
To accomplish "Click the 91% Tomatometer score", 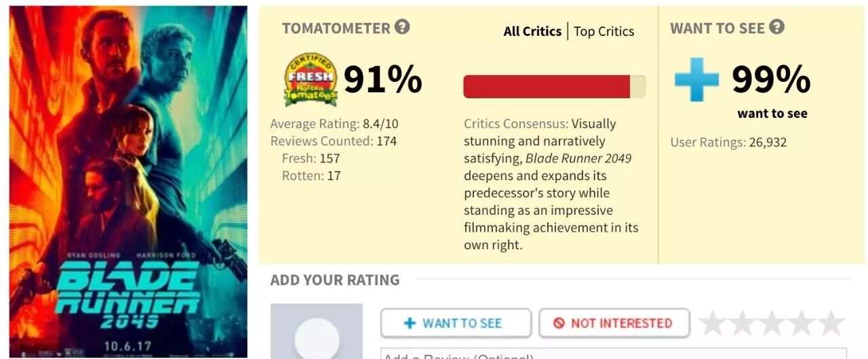I will tap(382, 79).
